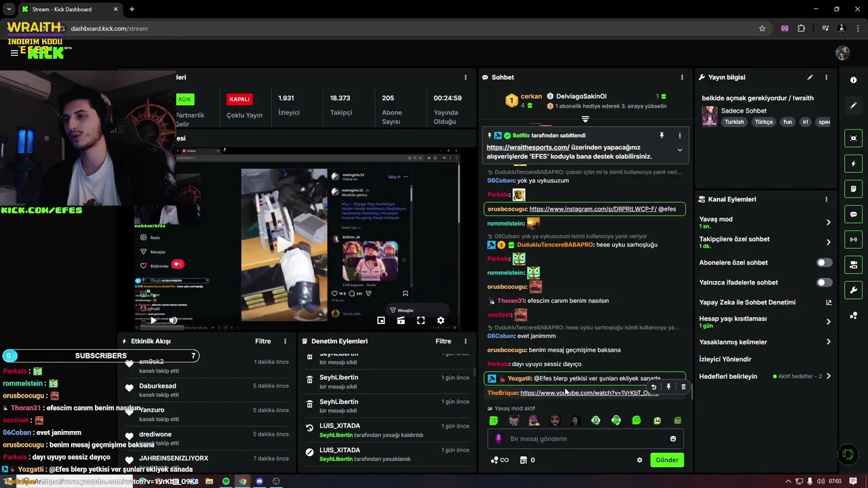Enable theater mode on the stream preview player

[401, 320]
